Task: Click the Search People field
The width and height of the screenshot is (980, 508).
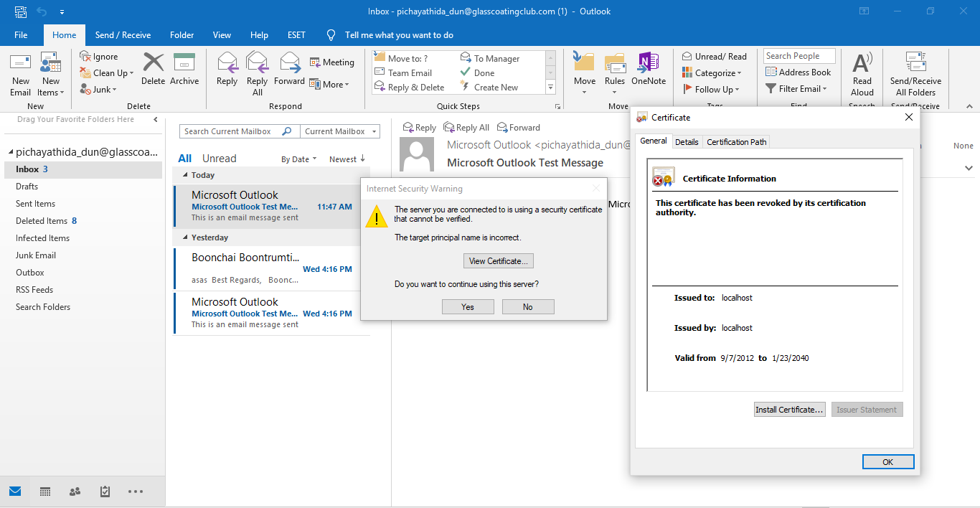Action: (799, 56)
